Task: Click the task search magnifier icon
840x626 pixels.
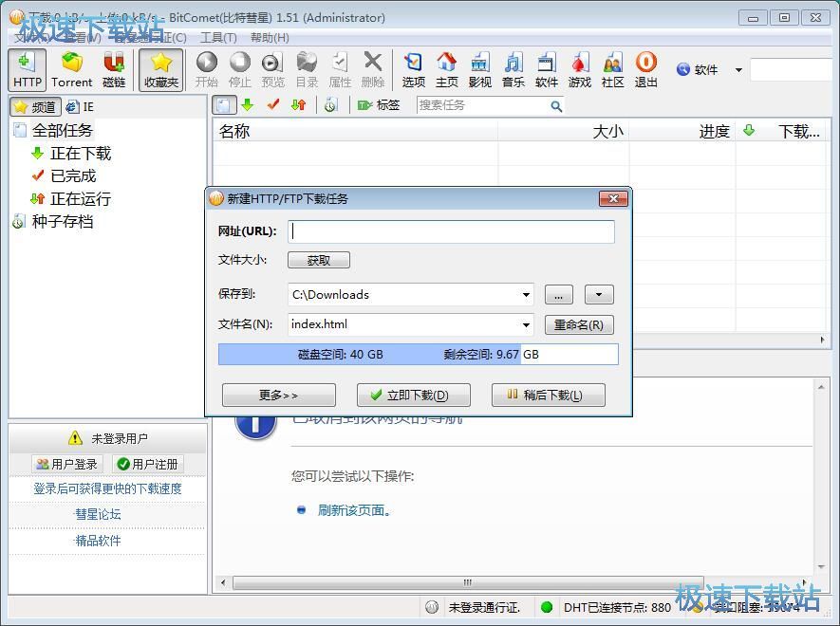Action: click(556, 106)
